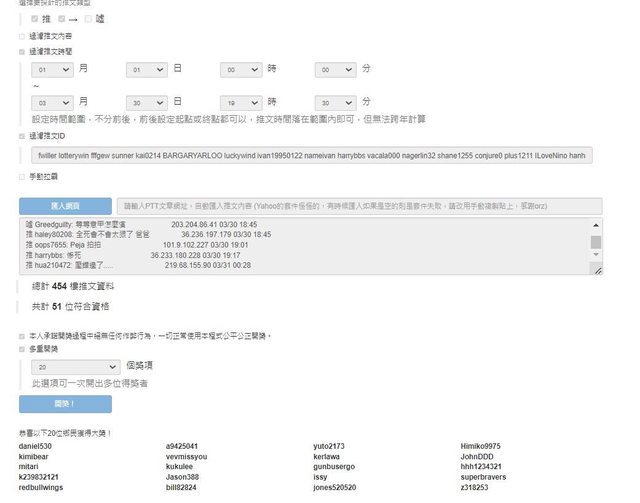Enable the 手動記錄 checkbox
The image size is (640, 503).
tap(22, 177)
